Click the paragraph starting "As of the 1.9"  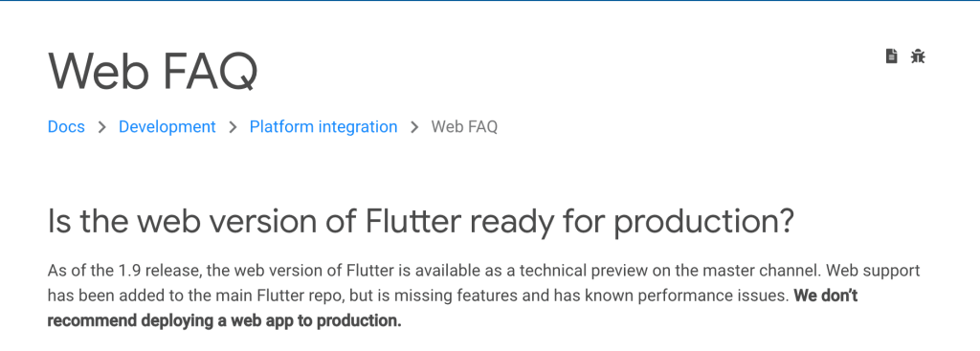tap(483, 296)
